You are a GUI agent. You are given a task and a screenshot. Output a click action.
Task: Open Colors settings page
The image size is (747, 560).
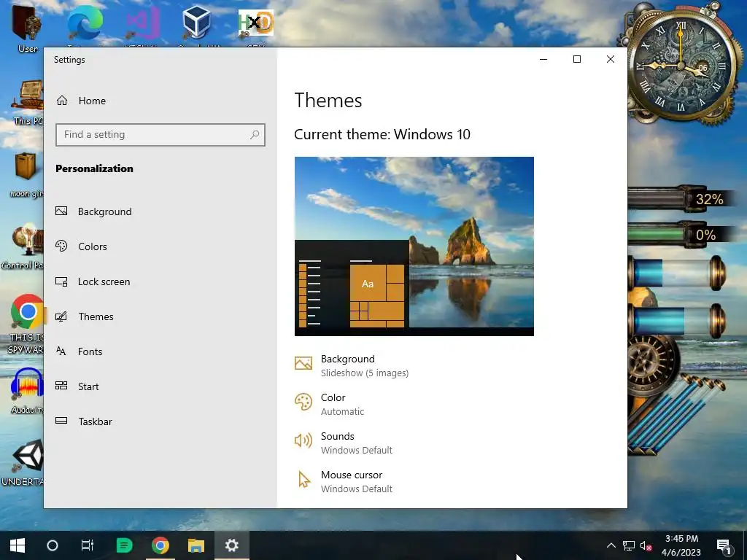(x=82, y=246)
